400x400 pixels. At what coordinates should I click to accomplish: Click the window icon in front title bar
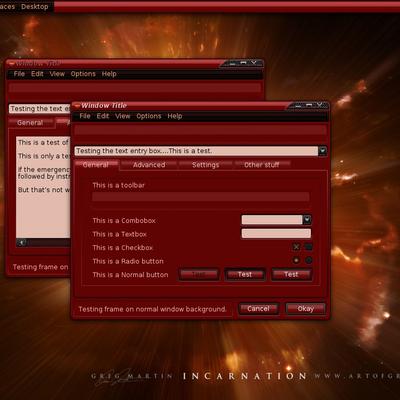coord(77,106)
